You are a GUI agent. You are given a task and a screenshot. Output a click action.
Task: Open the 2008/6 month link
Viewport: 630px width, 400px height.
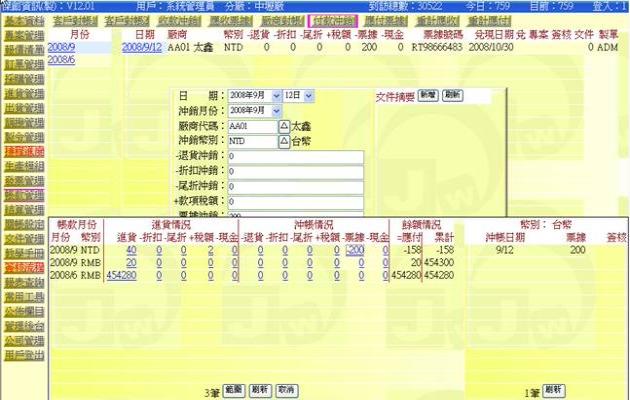[61, 60]
